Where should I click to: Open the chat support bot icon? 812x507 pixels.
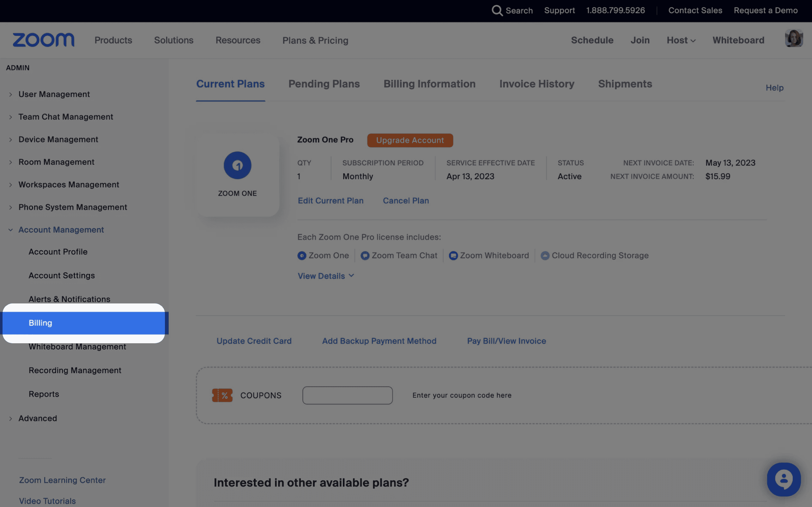(784, 479)
